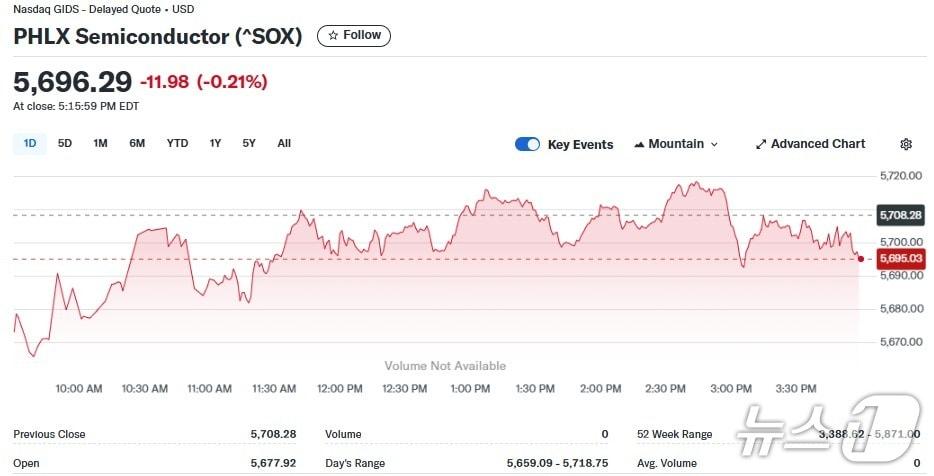
Task: Show the YTD time range
Action: pos(177,143)
